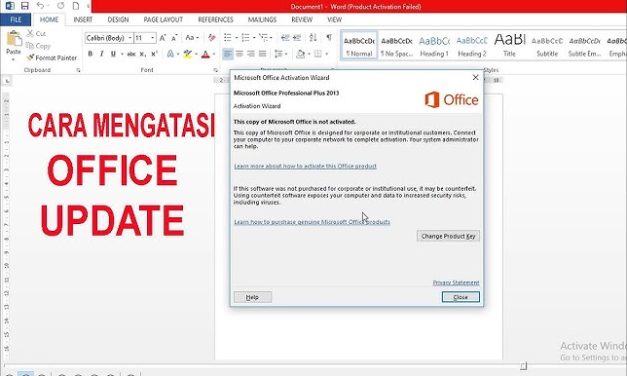627x376 pixels.
Task: Click the Increase Indent icon
Action: pyautogui.click(x=297, y=38)
